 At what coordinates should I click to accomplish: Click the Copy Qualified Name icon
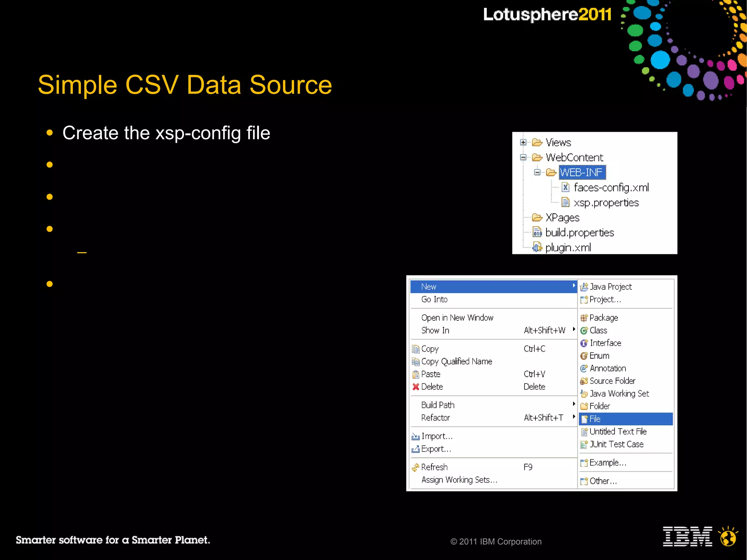click(x=416, y=362)
